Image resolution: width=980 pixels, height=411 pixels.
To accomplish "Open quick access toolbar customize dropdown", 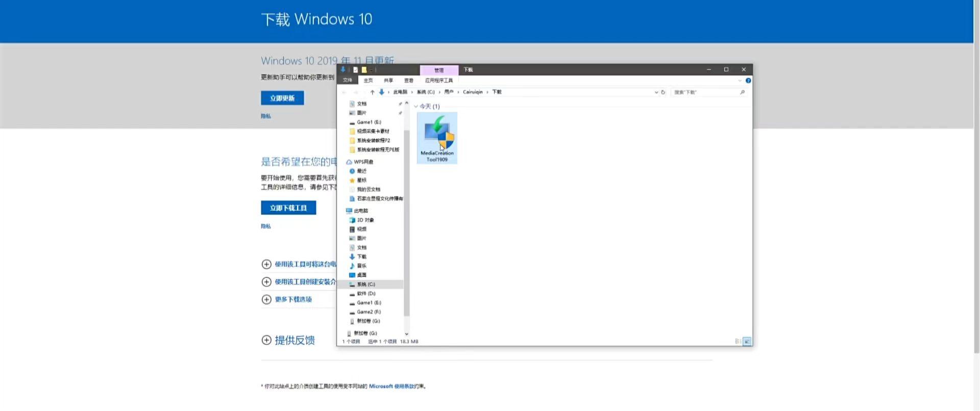I will (371, 70).
